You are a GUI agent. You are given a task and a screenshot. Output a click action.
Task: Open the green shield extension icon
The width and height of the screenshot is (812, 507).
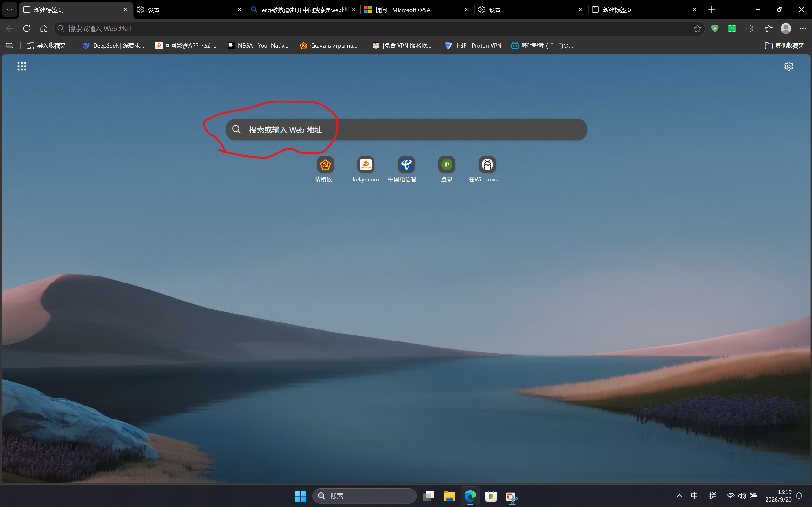tap(715, 29)
